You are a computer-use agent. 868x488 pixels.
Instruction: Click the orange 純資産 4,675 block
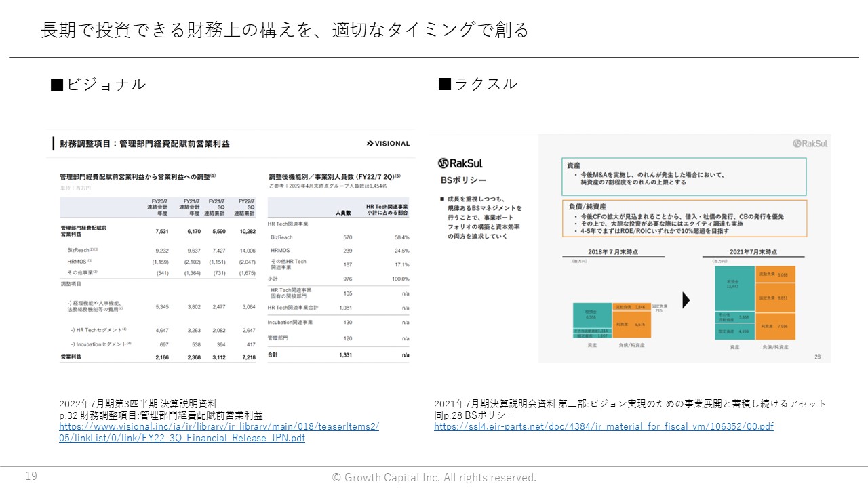(x=631, y=325)
